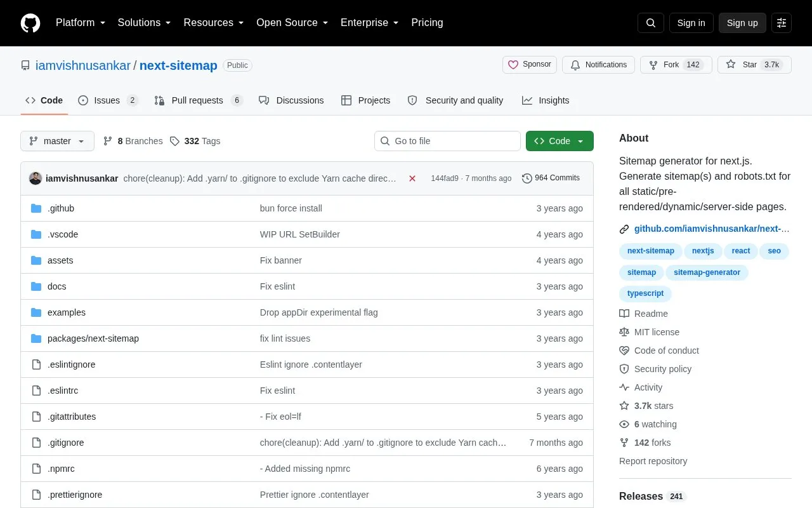Open the search magnifier icon button
Image resolution: width=812 pixels, height=508 pixels.
651,23
